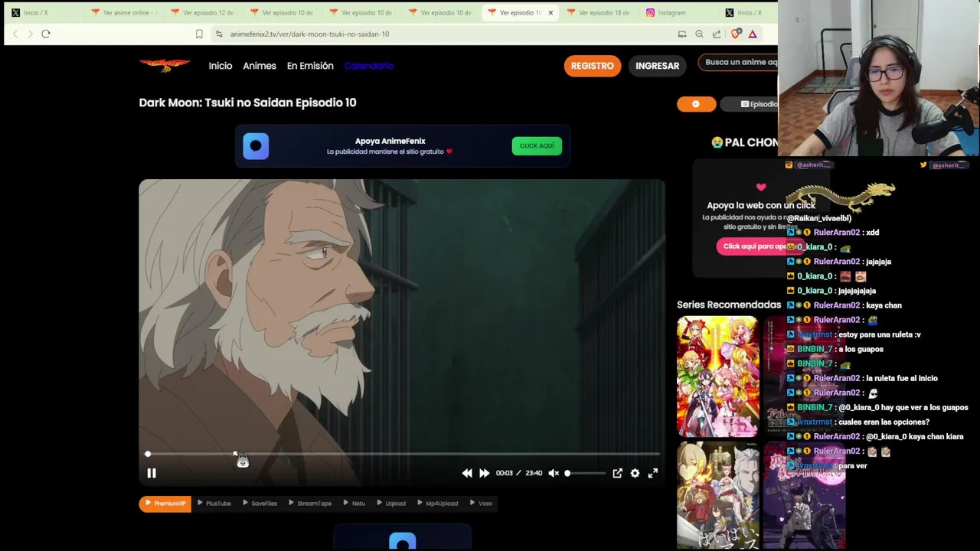
Task: Seek along the video progress bar
Action: coord(402,454)
